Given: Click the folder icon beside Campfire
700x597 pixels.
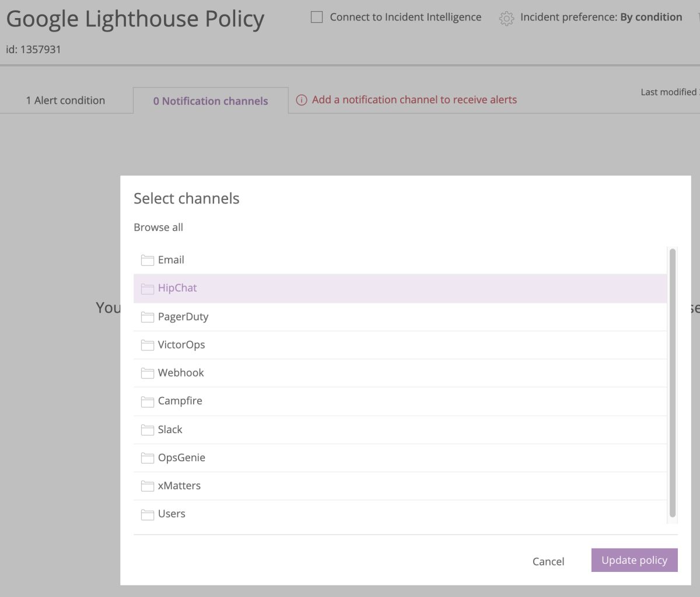Looking at the screenshot, I should click(x=147, y=402).
